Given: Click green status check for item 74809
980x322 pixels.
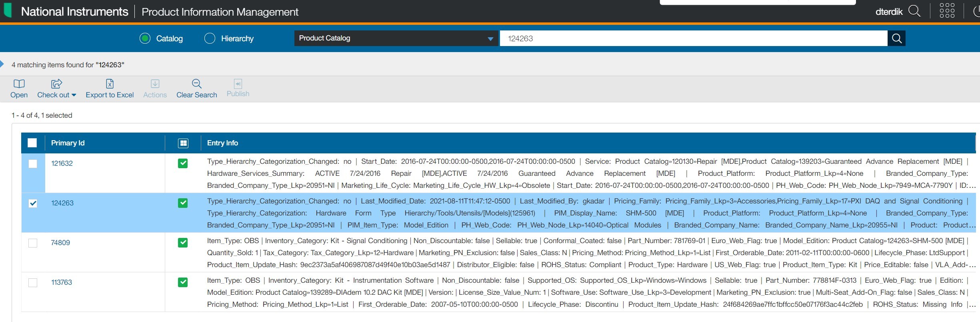Looking at the screenshot, I should (183, 243).
